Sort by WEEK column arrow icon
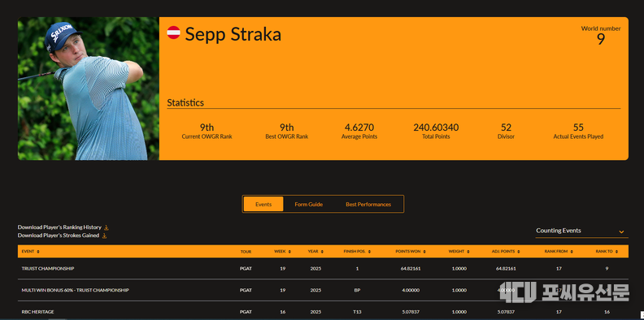This screenshot has height=320, width=644. point(289,252)
